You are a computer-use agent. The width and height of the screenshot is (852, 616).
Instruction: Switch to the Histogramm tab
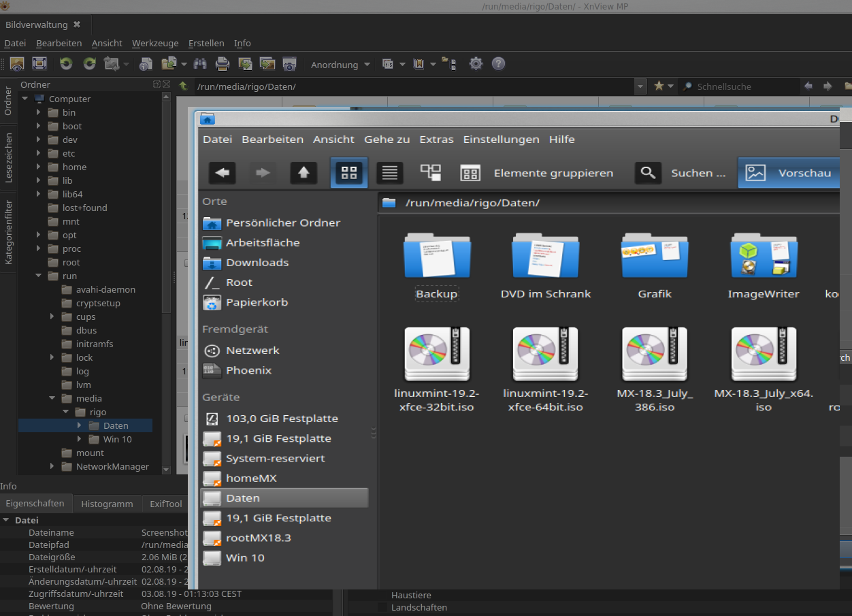tap(107, 504)
